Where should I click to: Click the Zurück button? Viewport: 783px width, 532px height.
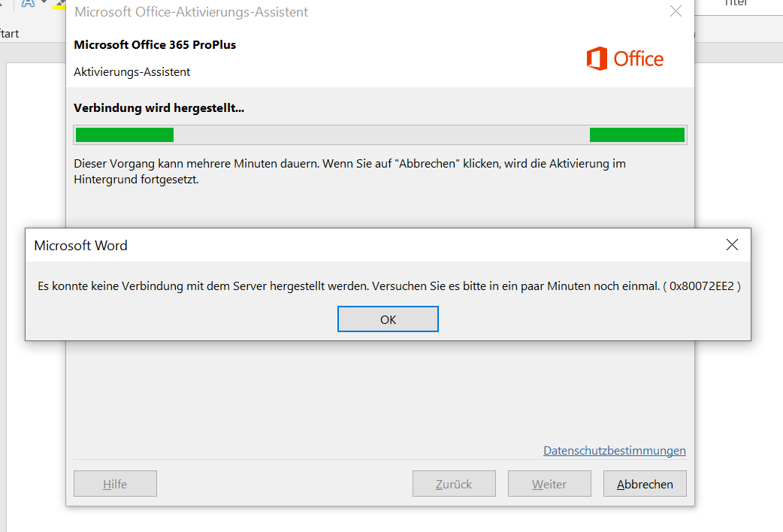point(454,484)
